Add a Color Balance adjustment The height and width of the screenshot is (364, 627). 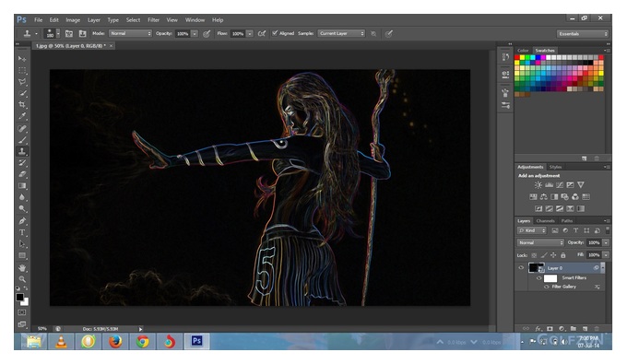pos(544,196)
